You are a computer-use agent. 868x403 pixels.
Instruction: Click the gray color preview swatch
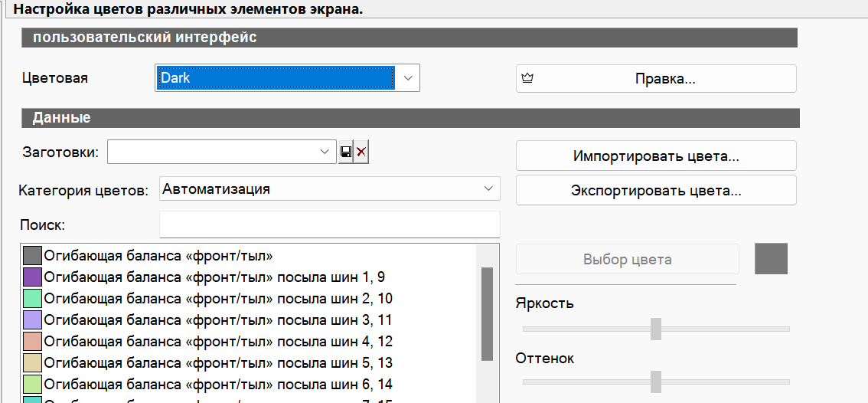771,259
